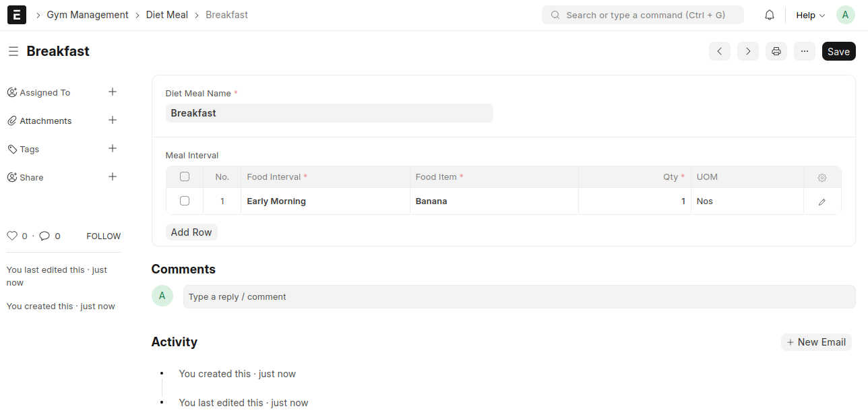Image resolution: width=868 pixels, height=419 pixels.
Task: Open the ellipsis more options menu
Action: [804, 51]
